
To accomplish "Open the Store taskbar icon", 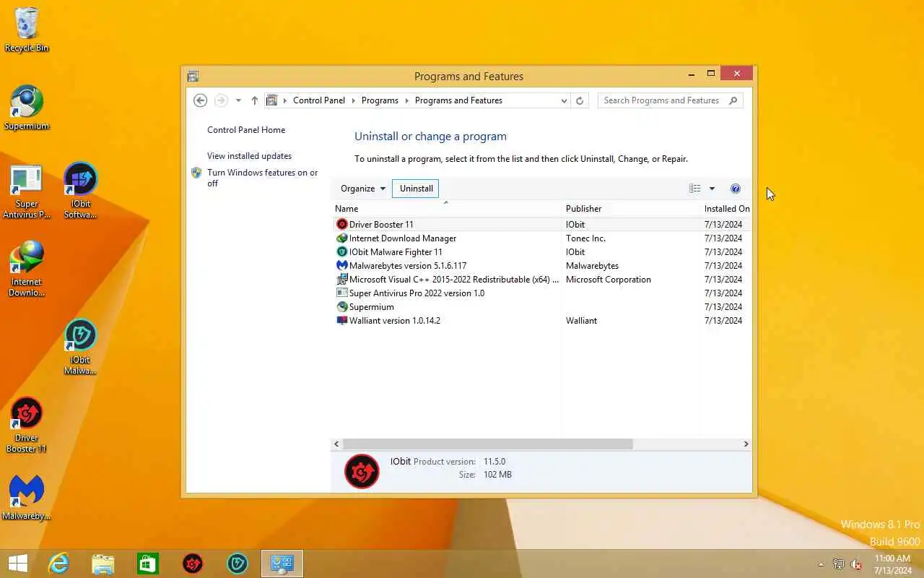I will pyautogui.click(x=147, y=564).
